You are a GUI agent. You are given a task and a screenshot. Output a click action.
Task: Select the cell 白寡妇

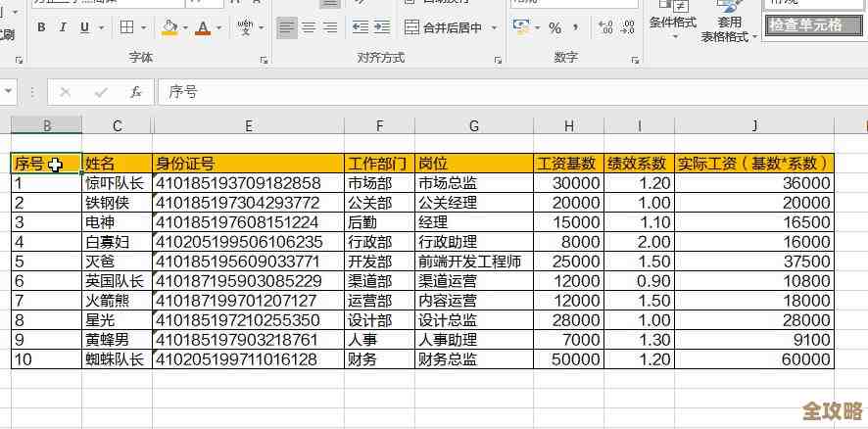click(118, 242)
